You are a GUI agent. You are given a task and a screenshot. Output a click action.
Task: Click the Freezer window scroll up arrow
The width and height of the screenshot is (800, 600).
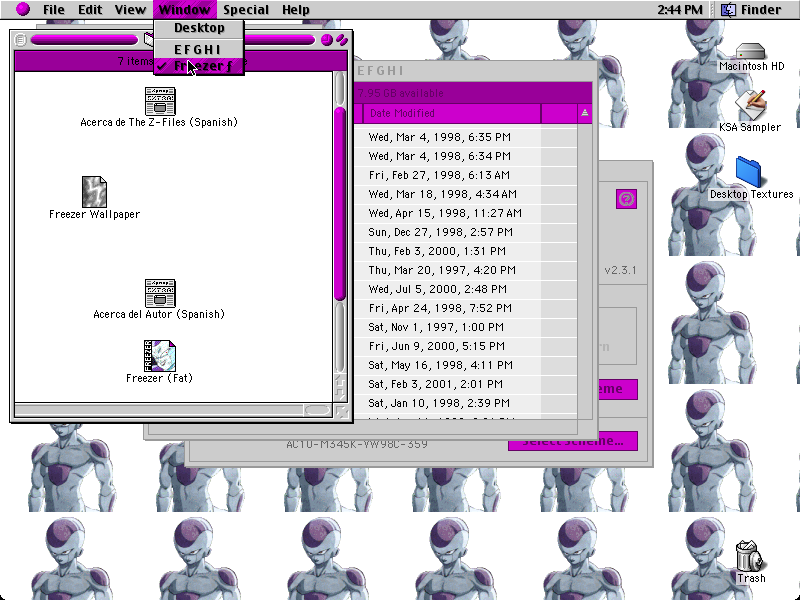340,382
